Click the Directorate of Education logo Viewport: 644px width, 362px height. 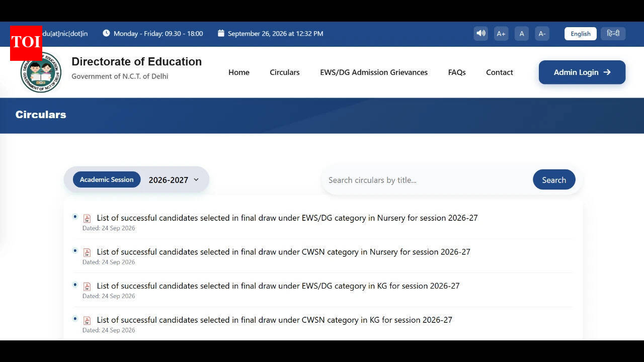click(x=41, y=72)
